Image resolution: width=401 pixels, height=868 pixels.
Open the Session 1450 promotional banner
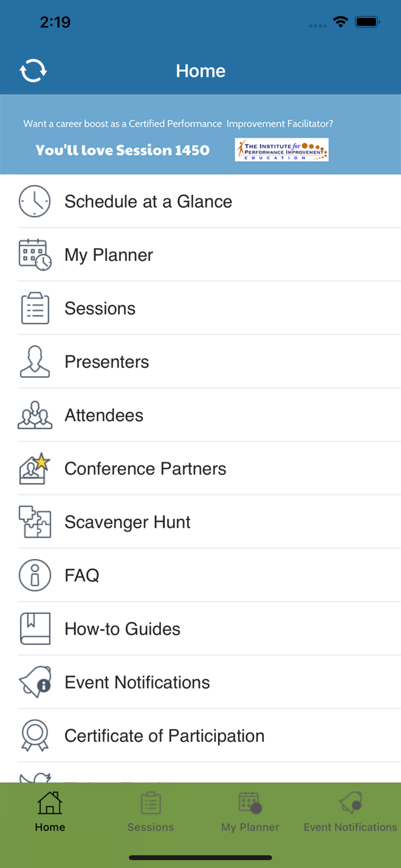coord(123,150)
